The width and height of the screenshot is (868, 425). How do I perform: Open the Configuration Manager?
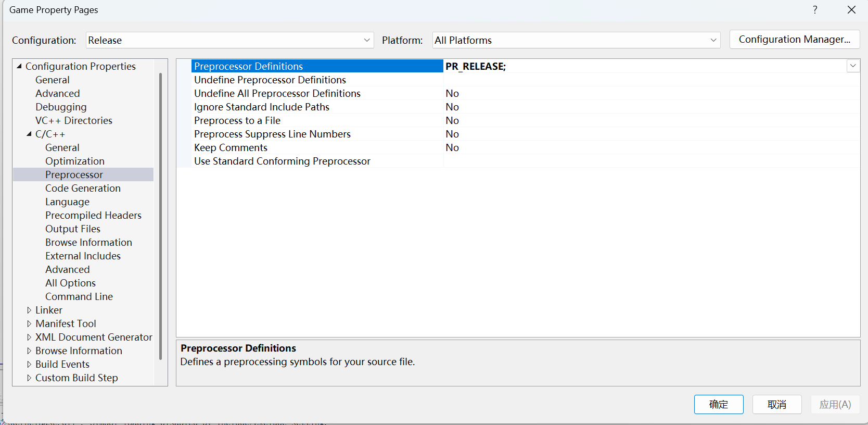(794, 40)
